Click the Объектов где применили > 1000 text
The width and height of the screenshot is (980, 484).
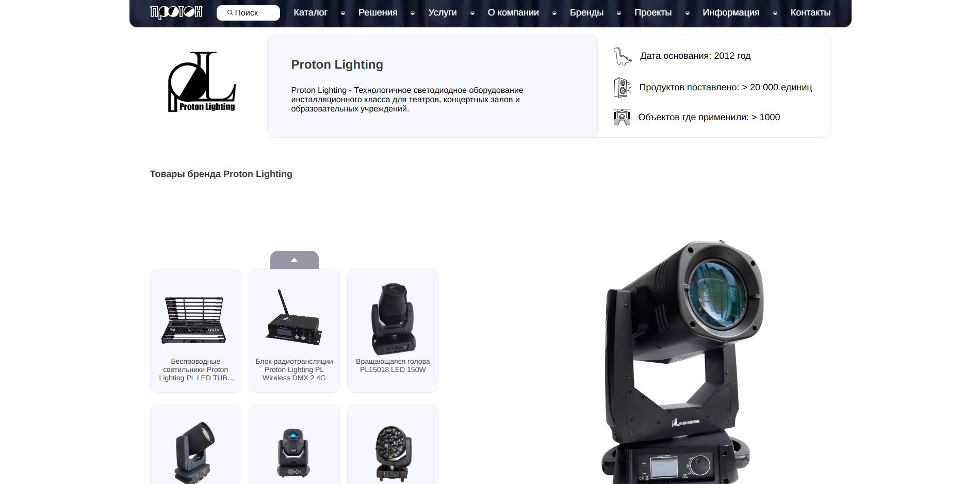click(x=709, y=117)
